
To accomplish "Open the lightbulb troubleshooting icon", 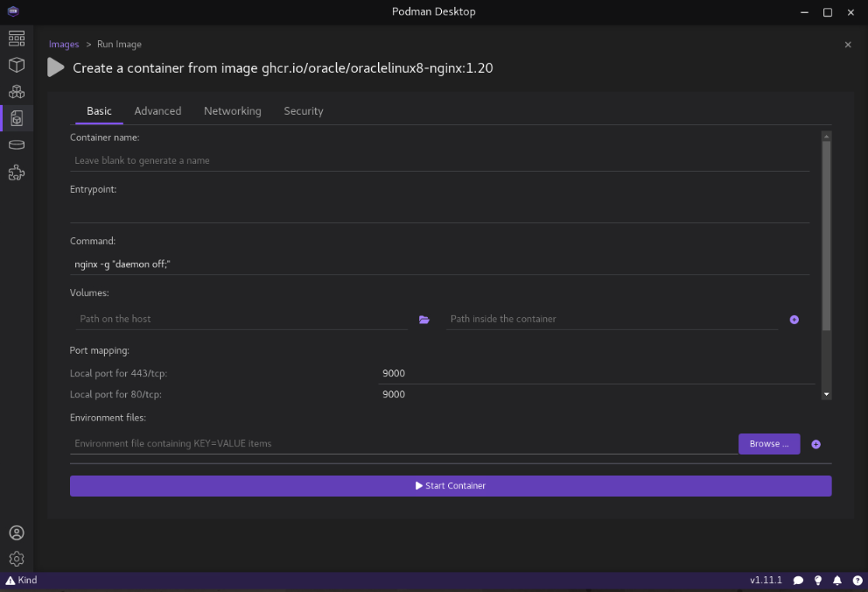I will (817, 581).
